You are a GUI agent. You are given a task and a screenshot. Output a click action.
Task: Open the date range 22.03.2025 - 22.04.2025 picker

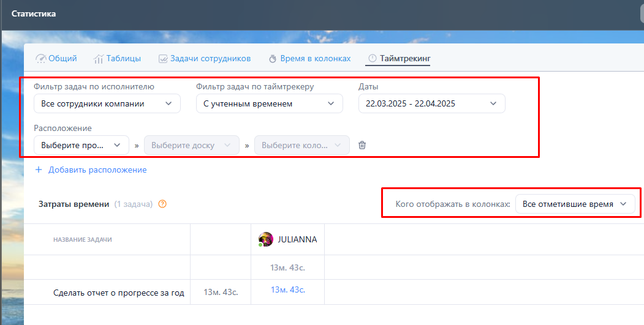(x=431, y=103)
